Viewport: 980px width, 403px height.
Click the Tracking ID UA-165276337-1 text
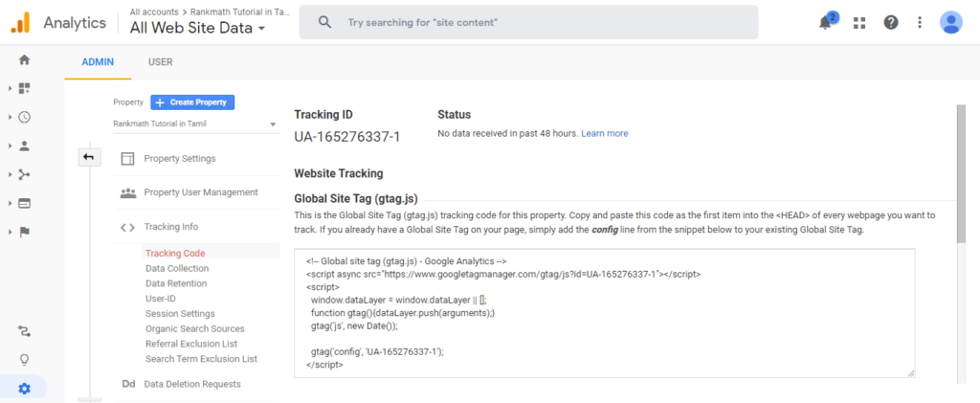tap(346, 137)
